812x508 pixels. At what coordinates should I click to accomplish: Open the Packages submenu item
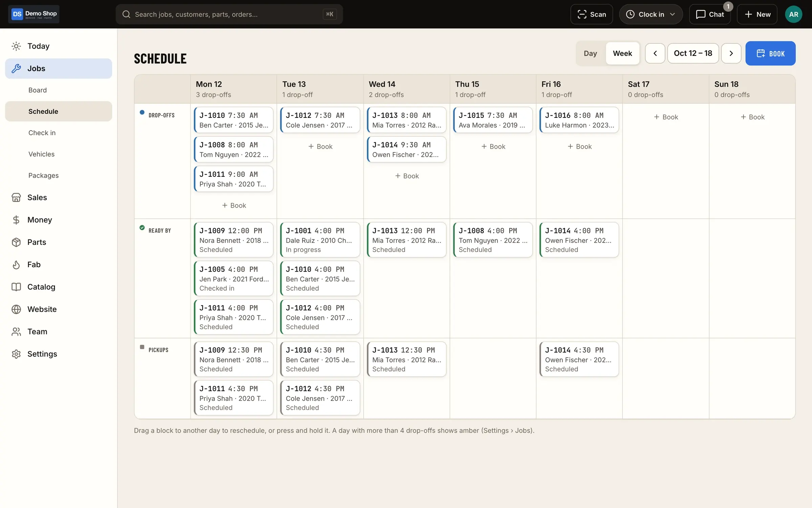(x=59, y=175)
